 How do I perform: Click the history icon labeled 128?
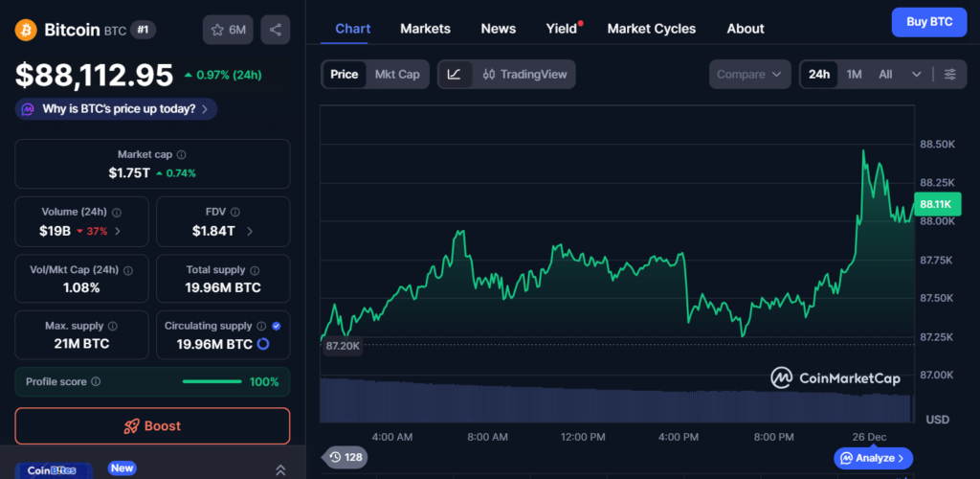(345, 457)
